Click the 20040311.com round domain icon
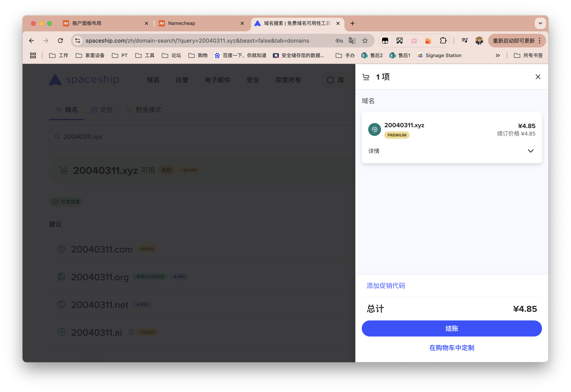Screen dimensions: 571x392 (x=61, y=249)
